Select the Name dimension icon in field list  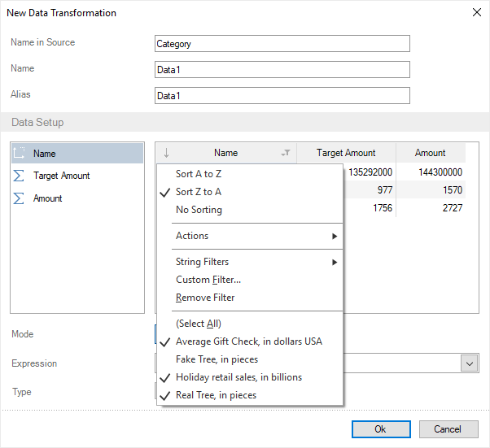coord(20,153)
